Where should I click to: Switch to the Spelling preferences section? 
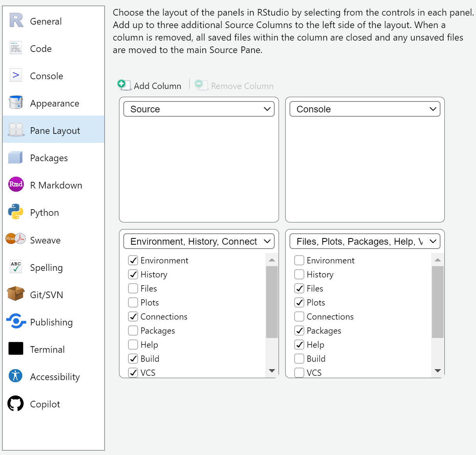[46, 268]
